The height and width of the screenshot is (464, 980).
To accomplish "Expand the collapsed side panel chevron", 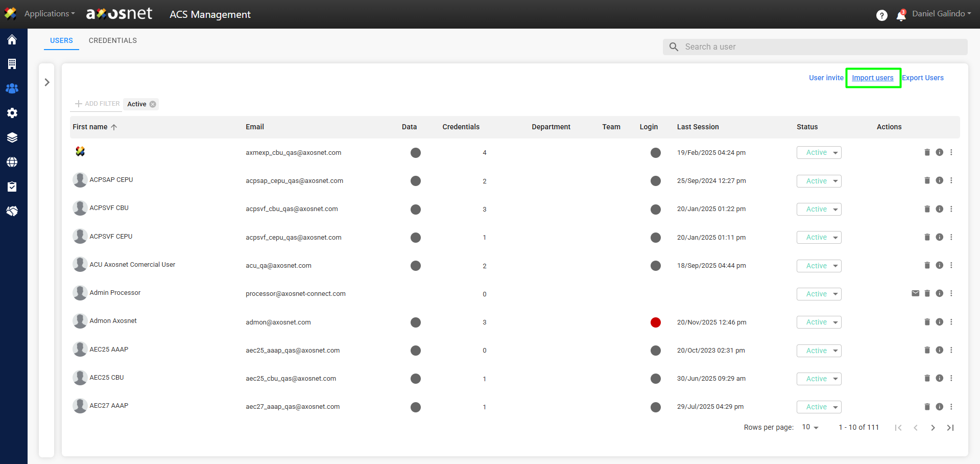I will pos(47,82).
